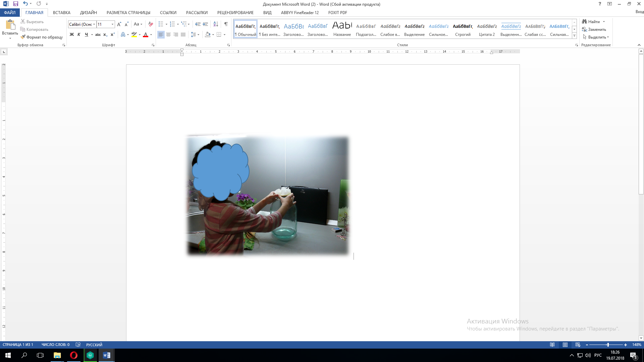Screen dimensions: 644x362
Task: Click the zoom slider handle
Action: coord(608,345)
